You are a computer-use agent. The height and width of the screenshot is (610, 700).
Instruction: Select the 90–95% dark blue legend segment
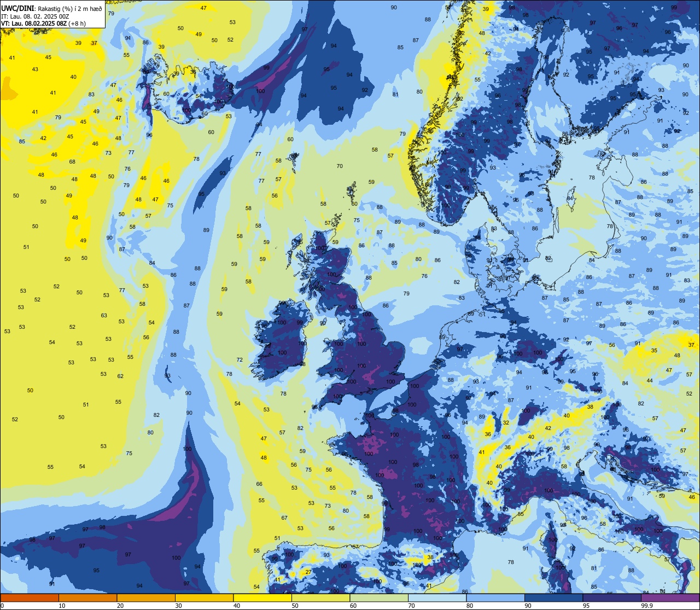pyautogui.click(x=553, y=597)
